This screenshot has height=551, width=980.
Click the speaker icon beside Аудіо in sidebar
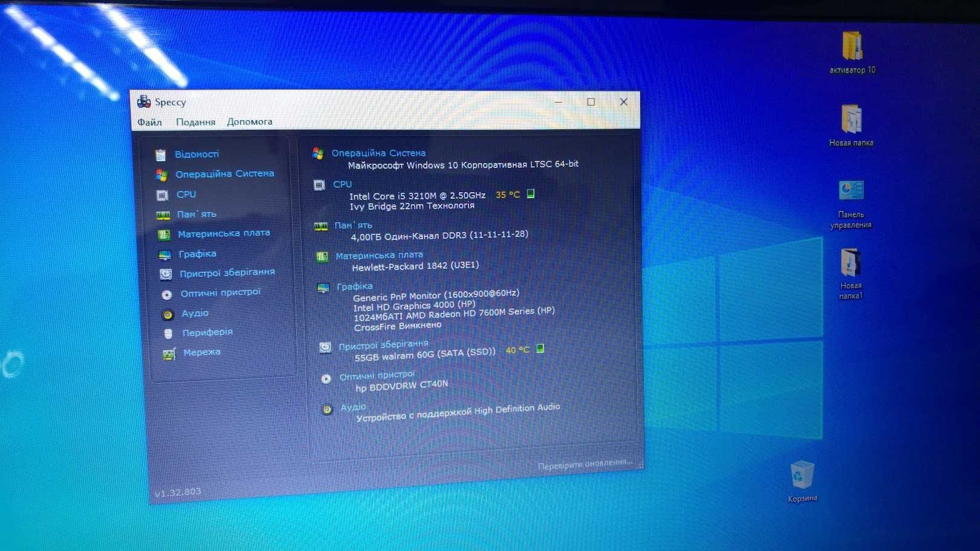tap(167, 315)
